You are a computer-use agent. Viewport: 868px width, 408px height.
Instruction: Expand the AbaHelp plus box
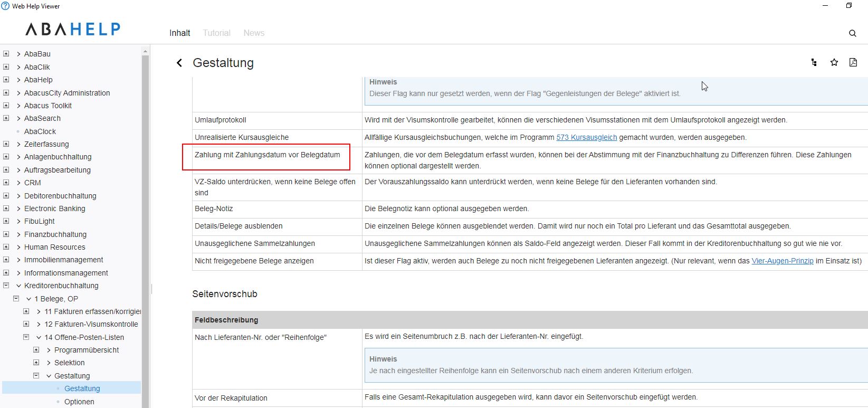tap(6, 80)
